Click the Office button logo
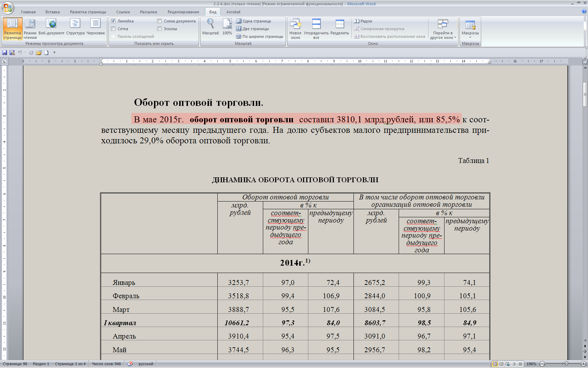Image resolution: width=588 pixels, height=368 pixels. click(7, 8)
